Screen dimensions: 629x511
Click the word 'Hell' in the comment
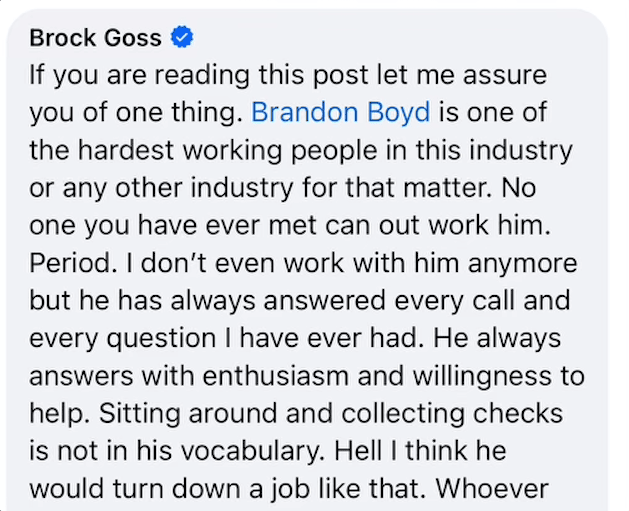(x=358, y=451)
